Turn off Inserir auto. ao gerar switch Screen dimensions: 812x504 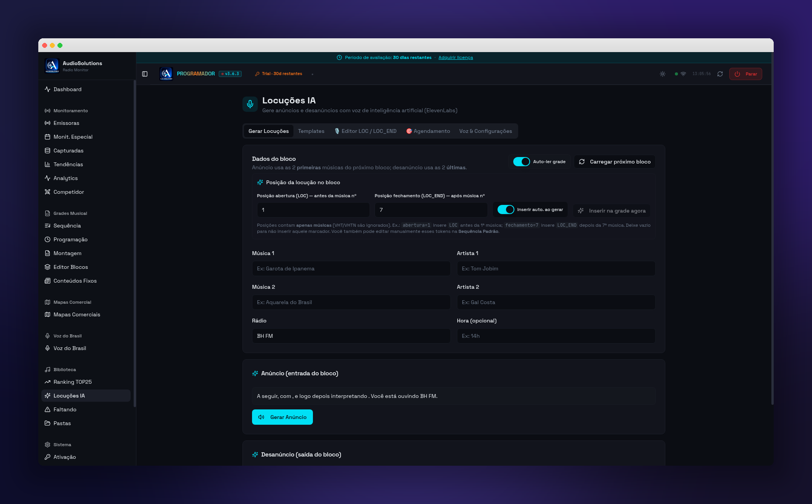[x=506, y=209]
